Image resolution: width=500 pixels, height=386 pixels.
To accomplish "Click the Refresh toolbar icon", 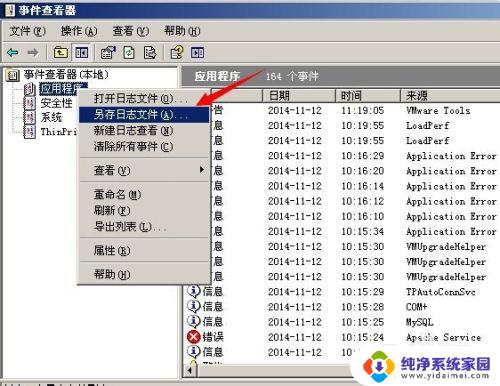I will [129, 52].
